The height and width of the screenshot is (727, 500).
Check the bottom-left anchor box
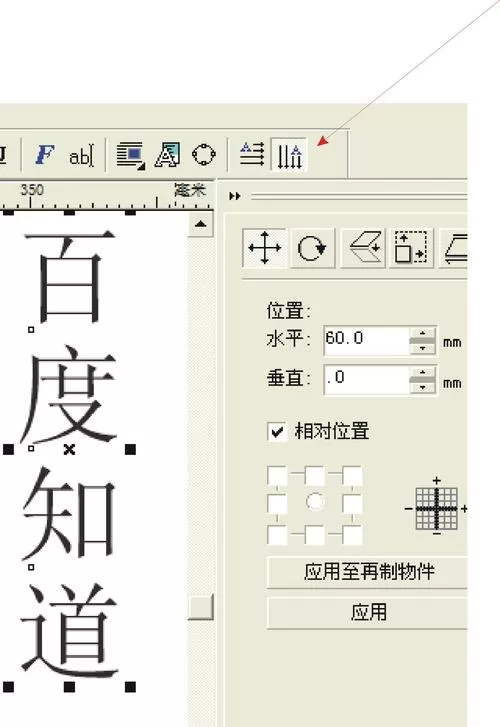277,535
